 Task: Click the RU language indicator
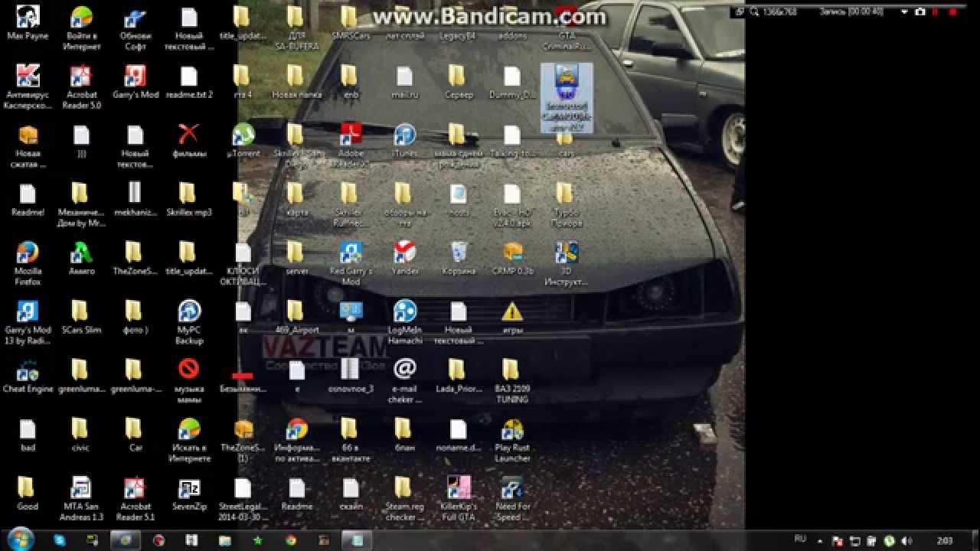tap(800, 540)
